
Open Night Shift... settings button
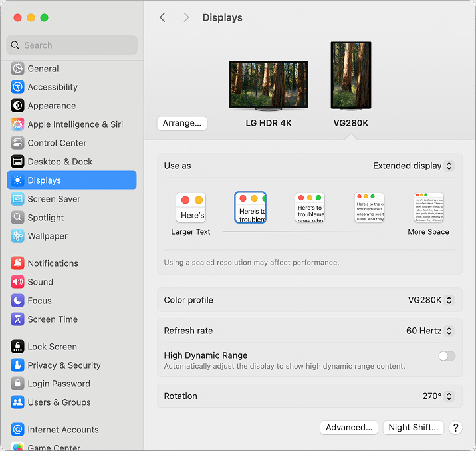tap(413, 428)
